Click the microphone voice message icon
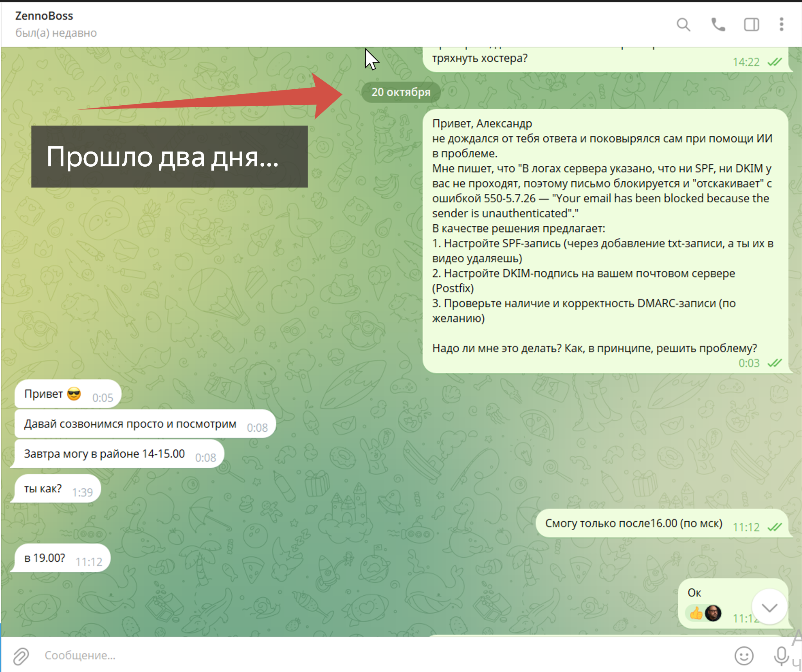The width and height of the screenshot is (802, 672). [781, 656]
